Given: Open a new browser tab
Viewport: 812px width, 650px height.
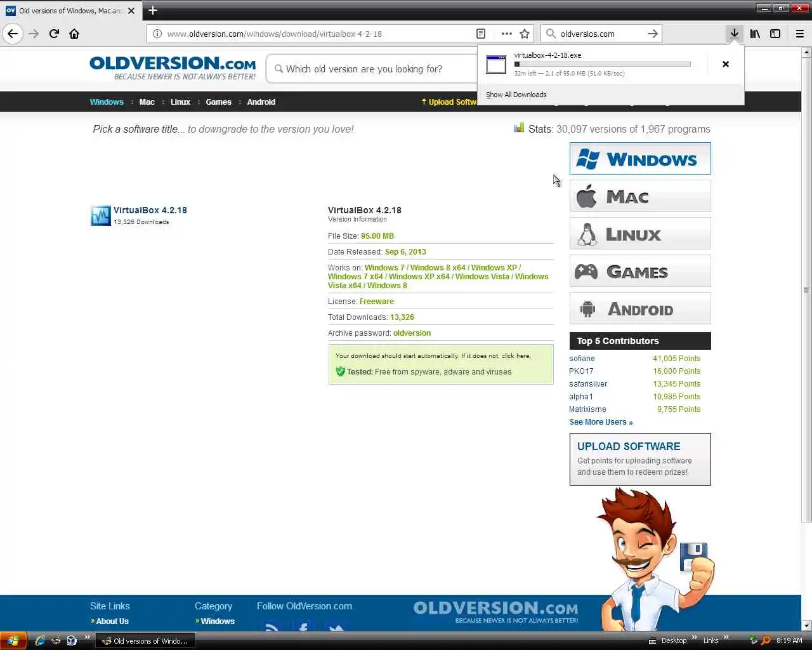Looking at the screenshot, I should (153, 10).
